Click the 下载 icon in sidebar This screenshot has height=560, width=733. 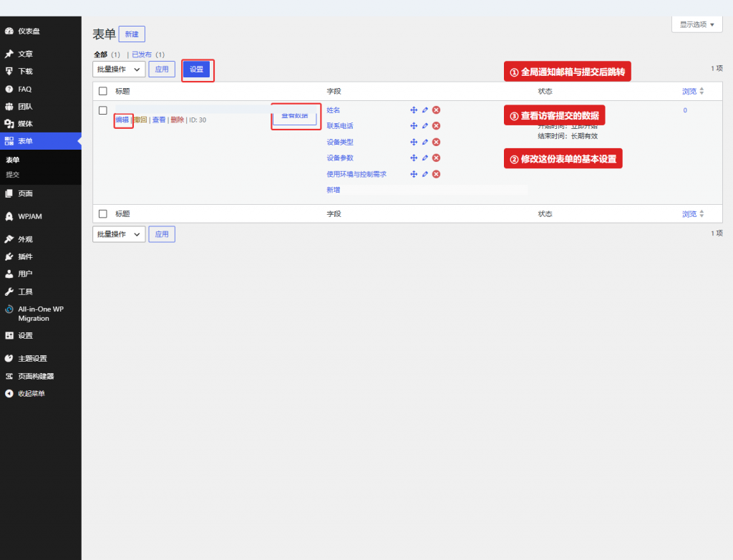(9, 71)
